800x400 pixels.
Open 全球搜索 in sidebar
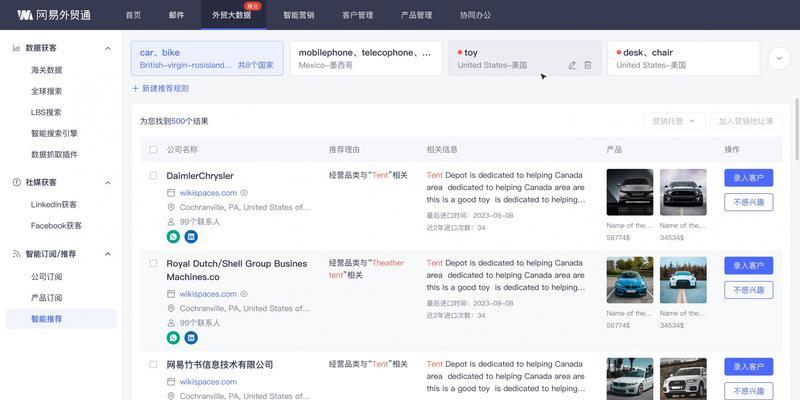[46, 91]
